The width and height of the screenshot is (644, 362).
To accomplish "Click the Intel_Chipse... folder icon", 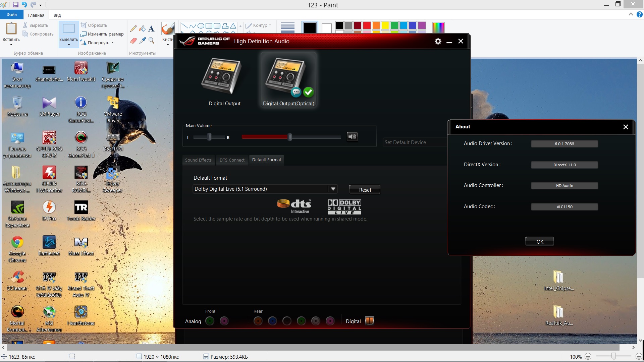I will (559, 281).
